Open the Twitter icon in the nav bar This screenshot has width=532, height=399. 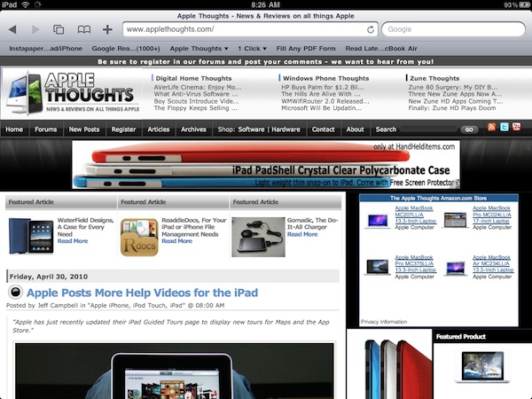click(505, 127)
